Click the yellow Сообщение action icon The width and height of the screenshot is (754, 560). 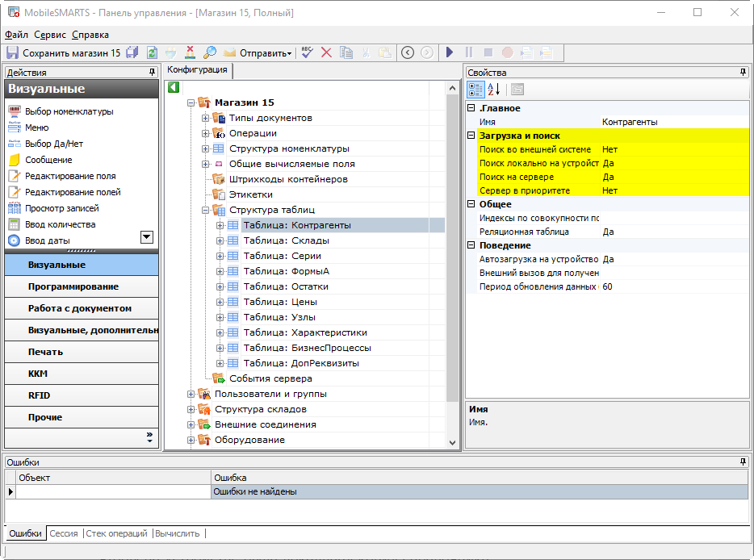(x=15, y=160)
